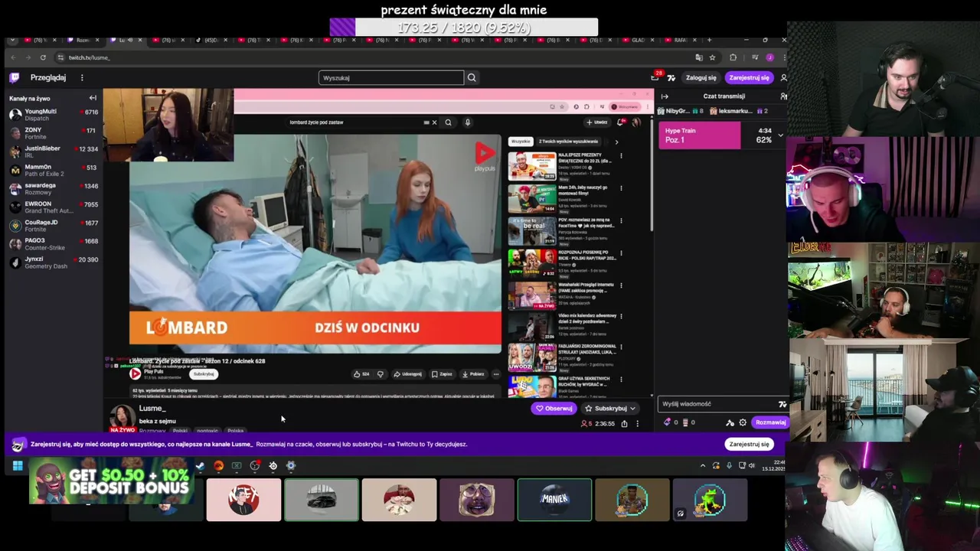Open the Subskrybuj dropdown for Lusme_
This screenshot has height=551, width=980.
[x=609, y=408]
